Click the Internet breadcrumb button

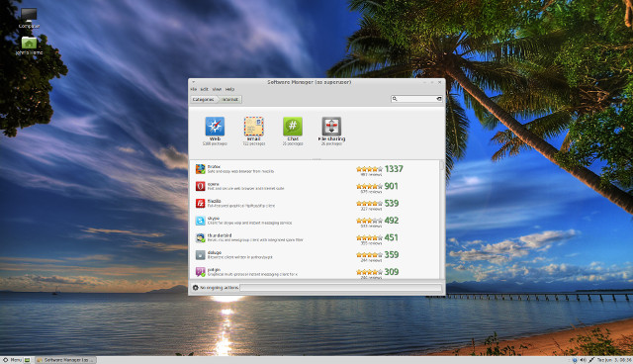(x=229, y=99)
